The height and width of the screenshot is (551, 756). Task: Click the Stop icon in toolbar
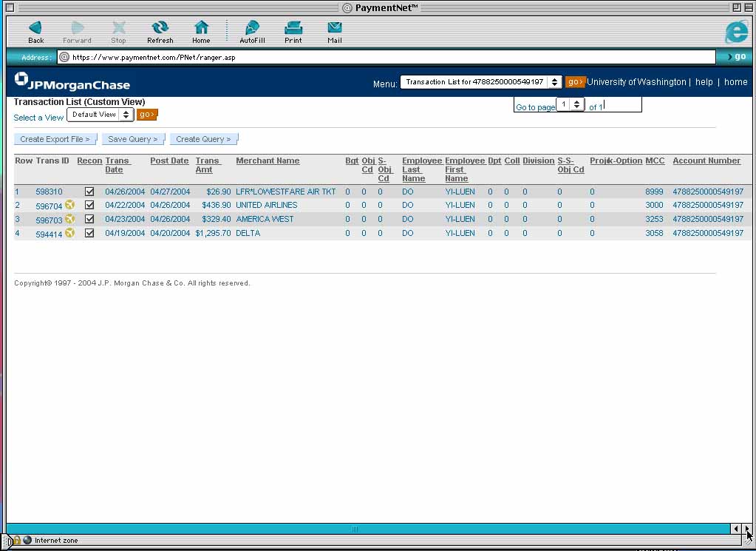pos(118,28)
